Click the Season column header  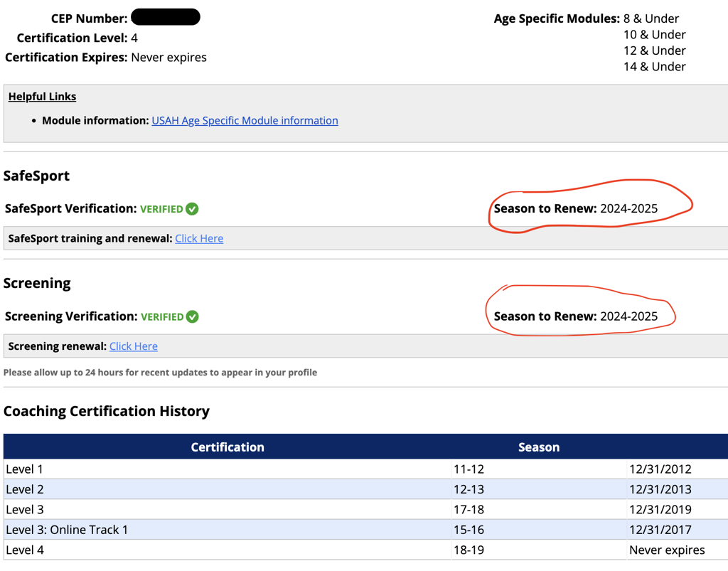tap(538, 447)
